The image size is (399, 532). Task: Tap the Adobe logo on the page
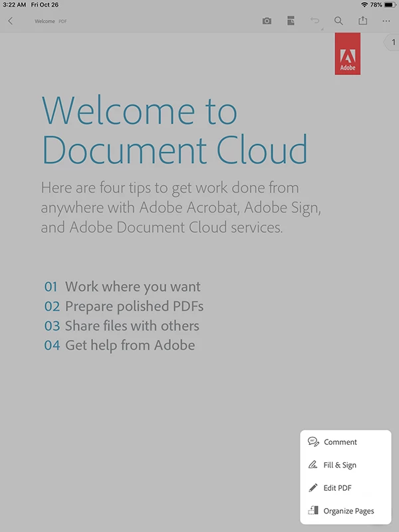point(347,54)
